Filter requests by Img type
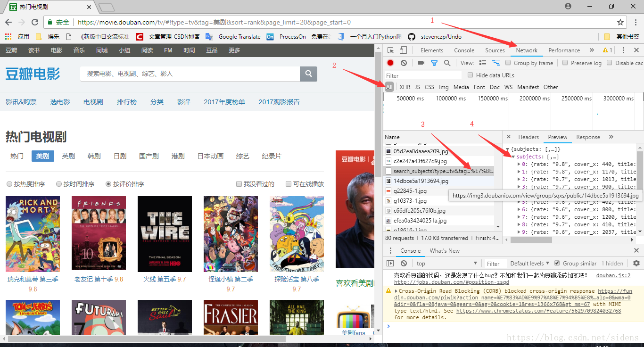644x347 pixels. [x=444, y=87]
